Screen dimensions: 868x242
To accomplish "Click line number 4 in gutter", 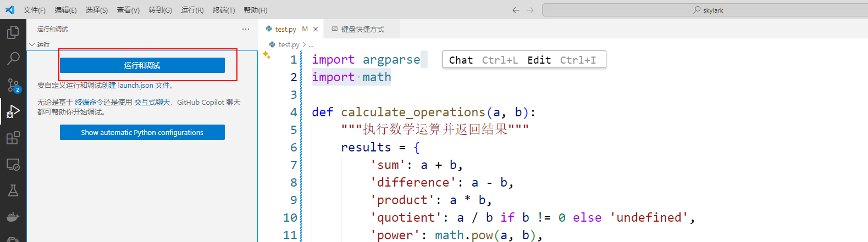I will pyautogui.click(x=294, y=112).
